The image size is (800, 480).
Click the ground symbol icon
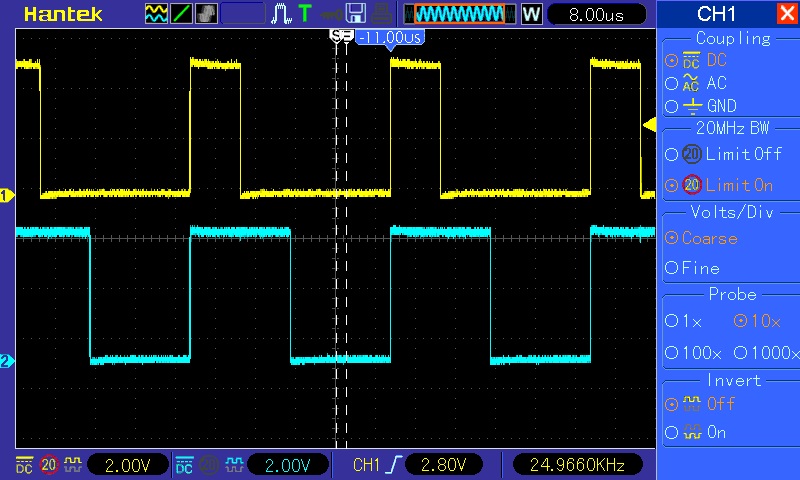tap(692, 106)
